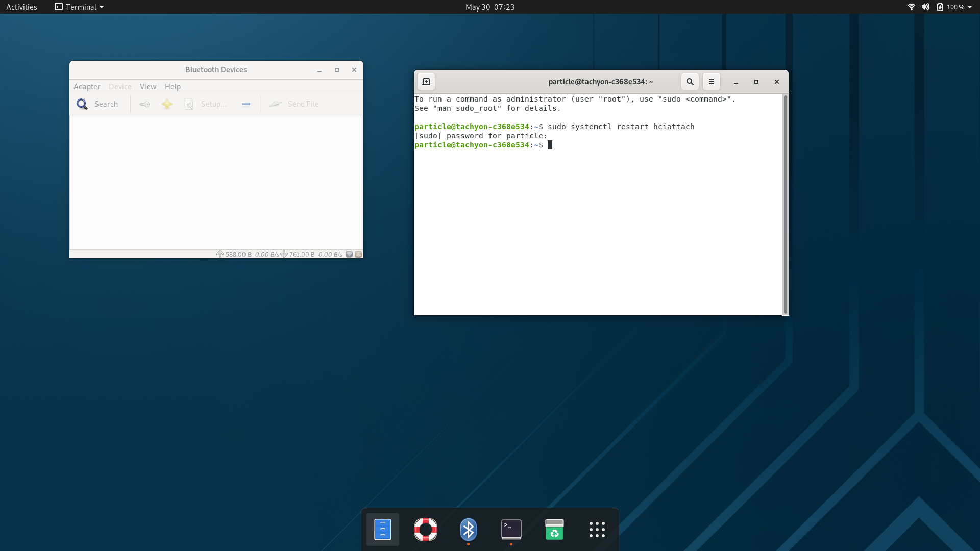
Task: Open the green recycle Trash icon in dock
Action: (x=554, y=530)
